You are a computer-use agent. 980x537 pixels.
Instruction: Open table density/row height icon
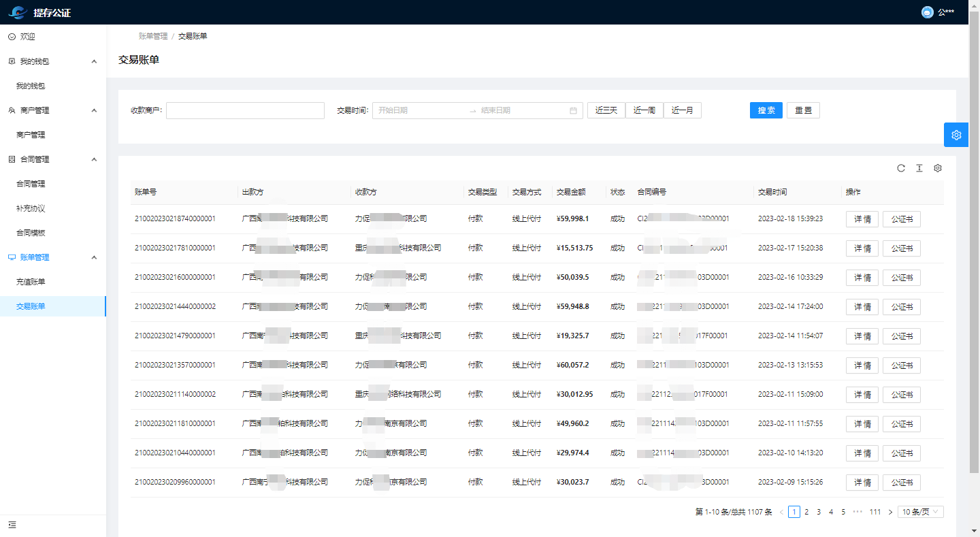pos(919,168)
